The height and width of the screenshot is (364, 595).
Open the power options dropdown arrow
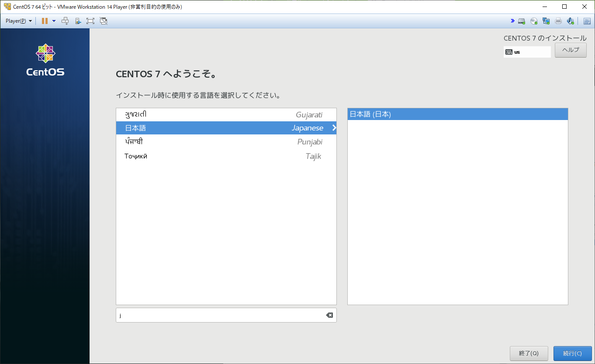54,21
